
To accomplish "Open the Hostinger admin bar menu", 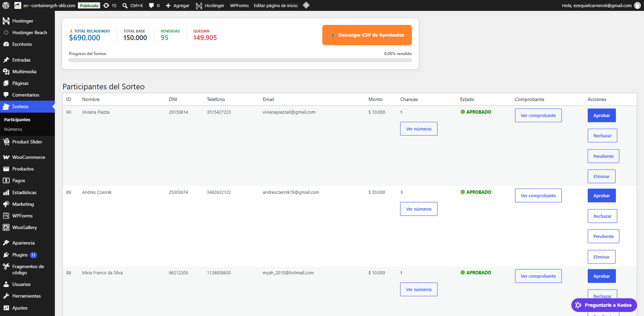I will pos(210,6).
